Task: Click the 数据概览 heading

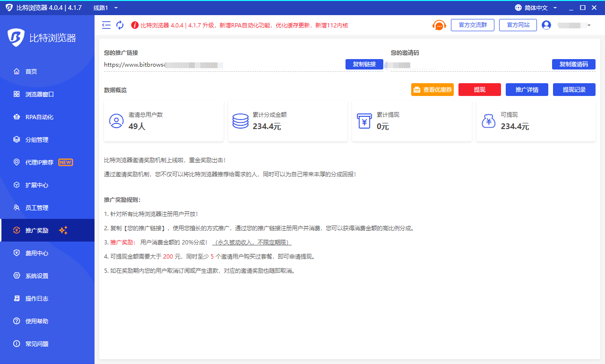Action: (115, 90)
